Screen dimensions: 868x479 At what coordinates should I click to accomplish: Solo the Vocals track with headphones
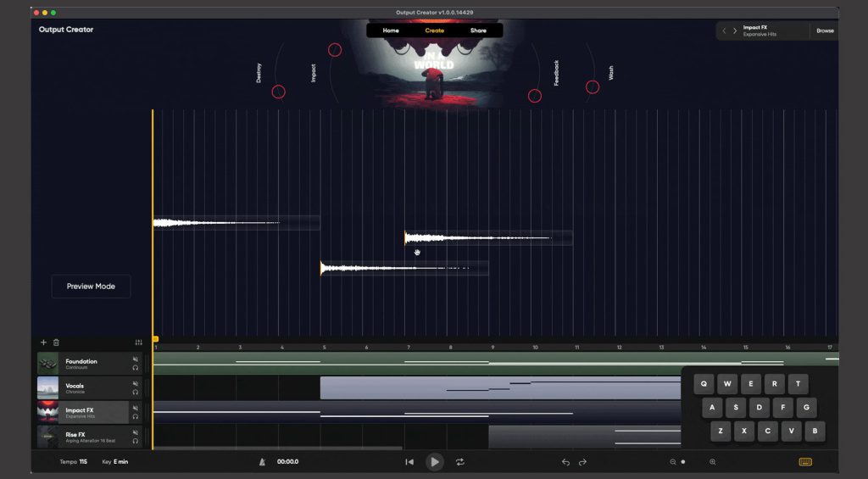click(136, 392)
